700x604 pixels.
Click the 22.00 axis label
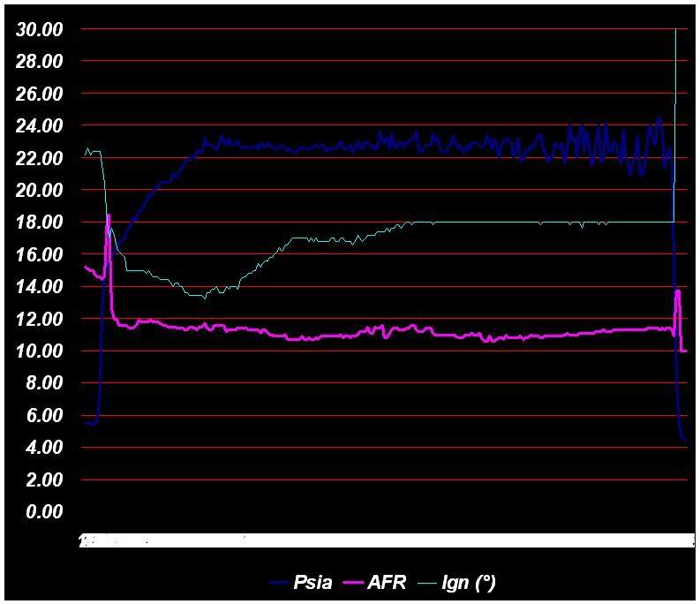[x=40, y=159]
